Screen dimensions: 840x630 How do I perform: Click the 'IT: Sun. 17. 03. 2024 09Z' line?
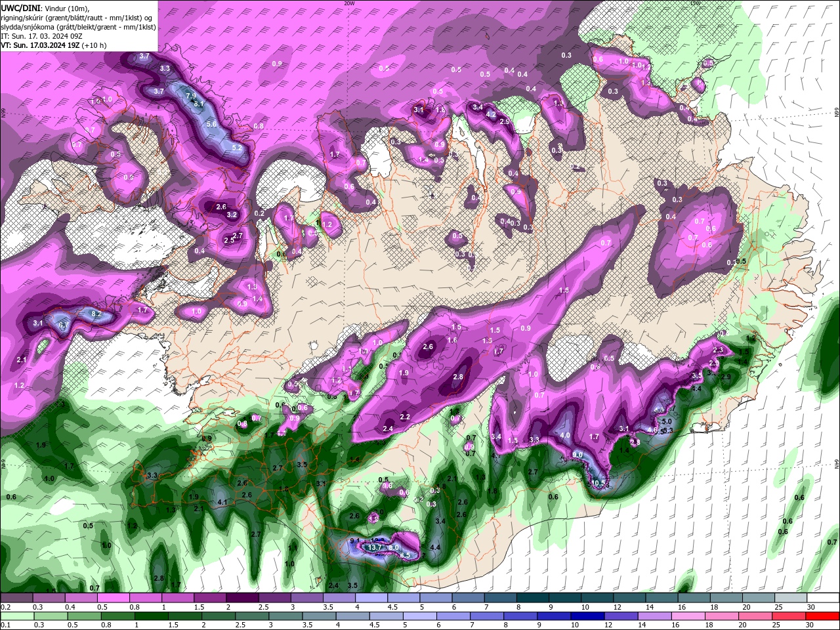click(x=41, y=36)
